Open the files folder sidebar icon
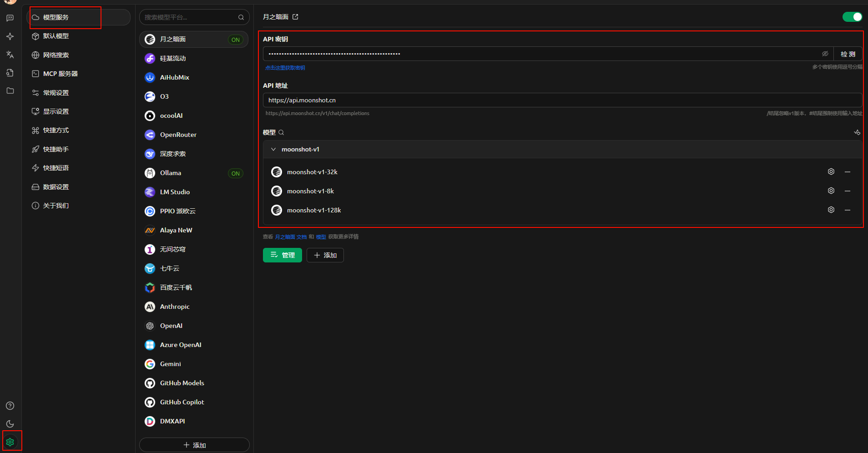 pyautogui.click(x=10, y=91)
